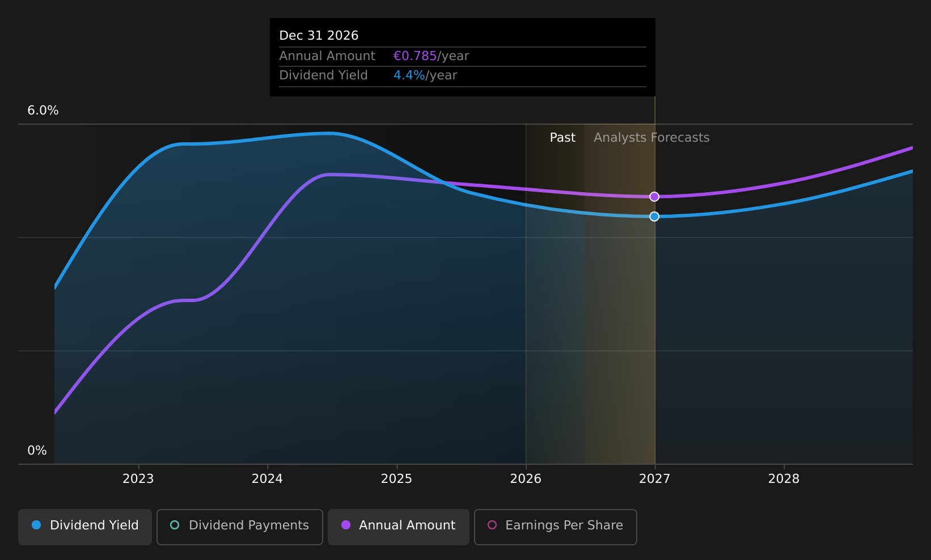Toggle the Annual Amount legend series
Screen dimensions: 931x560
tap(399, 527)
